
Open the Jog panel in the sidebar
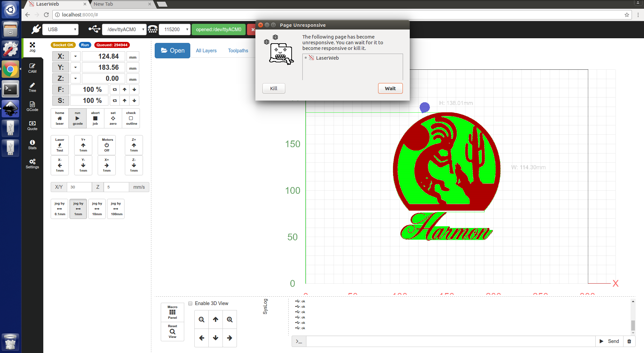tap(32, 47)
